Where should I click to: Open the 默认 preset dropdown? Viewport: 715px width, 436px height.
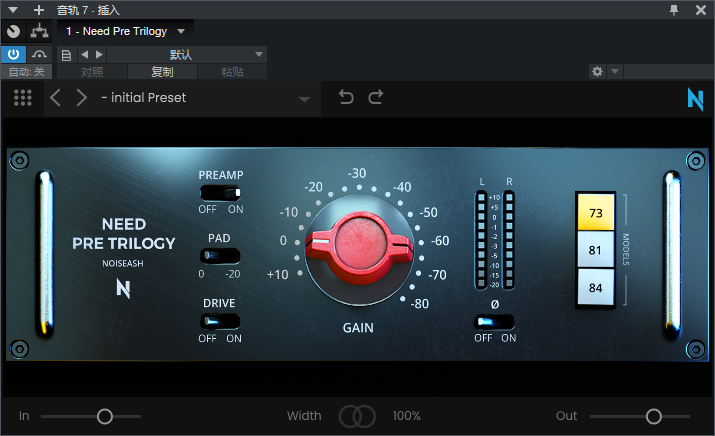pos(187,55)
